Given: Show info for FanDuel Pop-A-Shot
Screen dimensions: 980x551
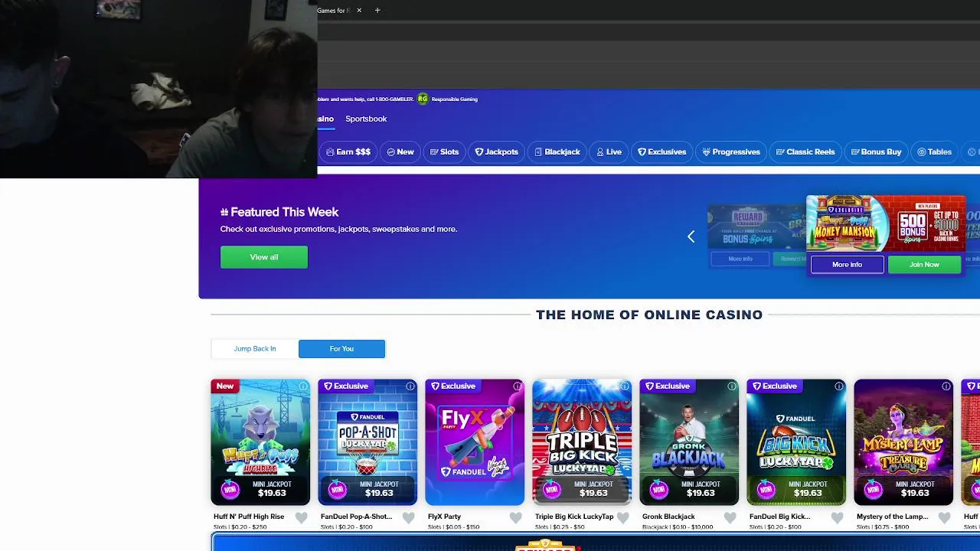Looking at the screenshot, I should point(410,386).
